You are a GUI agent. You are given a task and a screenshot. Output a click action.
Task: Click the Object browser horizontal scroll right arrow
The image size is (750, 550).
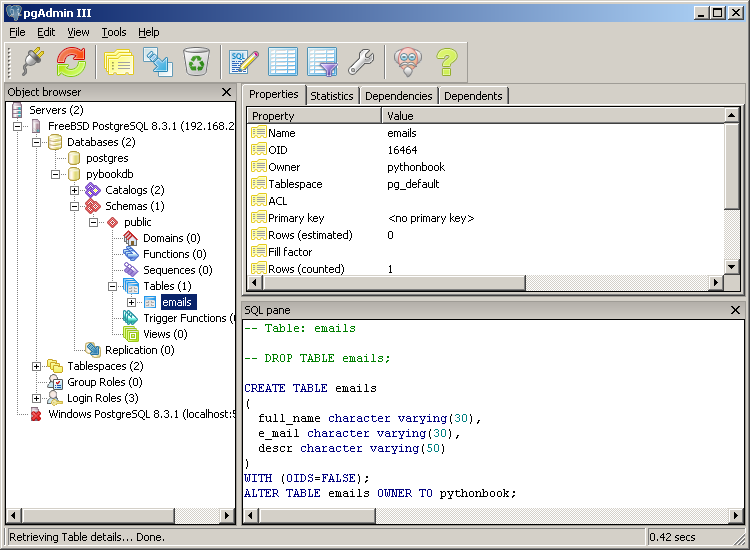[x=227, y=516]
